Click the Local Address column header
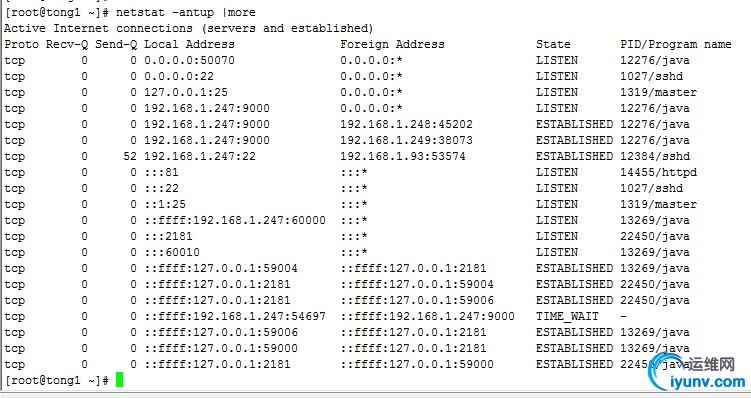 [x=189, y=45]
